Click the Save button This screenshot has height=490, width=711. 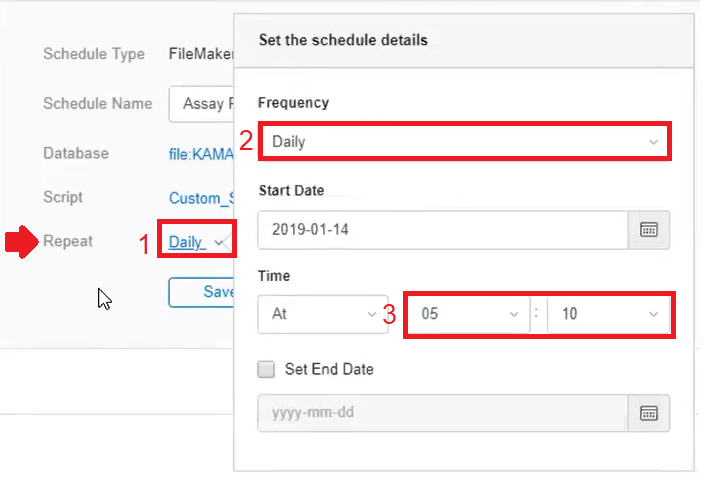tap(201, 292)
